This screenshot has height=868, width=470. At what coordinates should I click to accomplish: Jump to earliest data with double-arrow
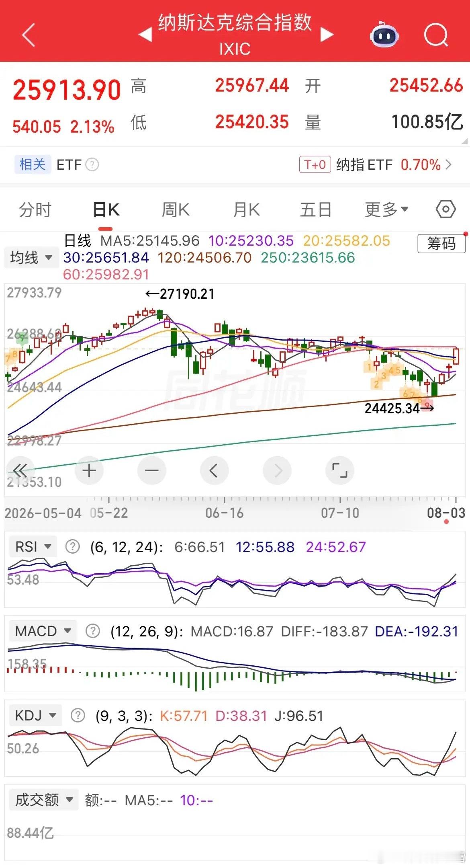(20, 470)
